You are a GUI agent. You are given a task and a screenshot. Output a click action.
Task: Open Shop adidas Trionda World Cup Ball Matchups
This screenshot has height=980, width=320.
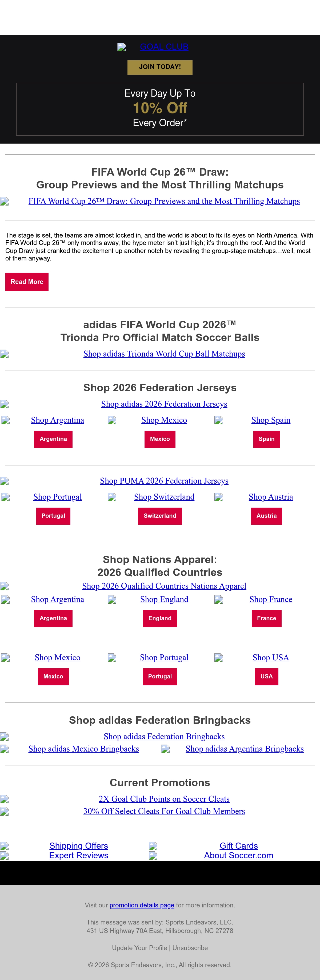pyautogui.click(x=164, y=354)
